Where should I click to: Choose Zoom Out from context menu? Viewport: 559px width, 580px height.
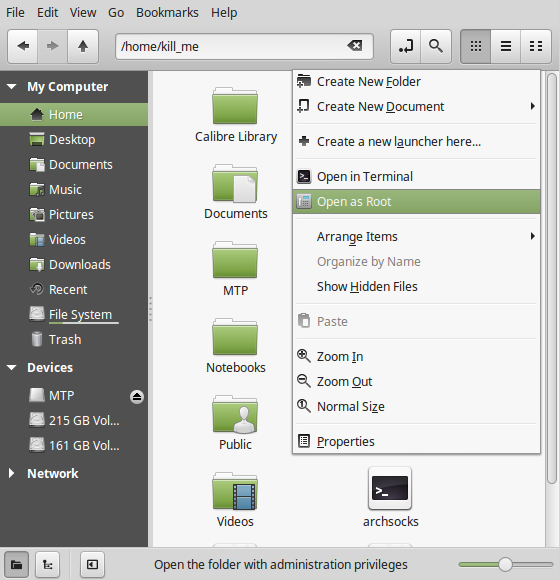[x=416, y=382]
